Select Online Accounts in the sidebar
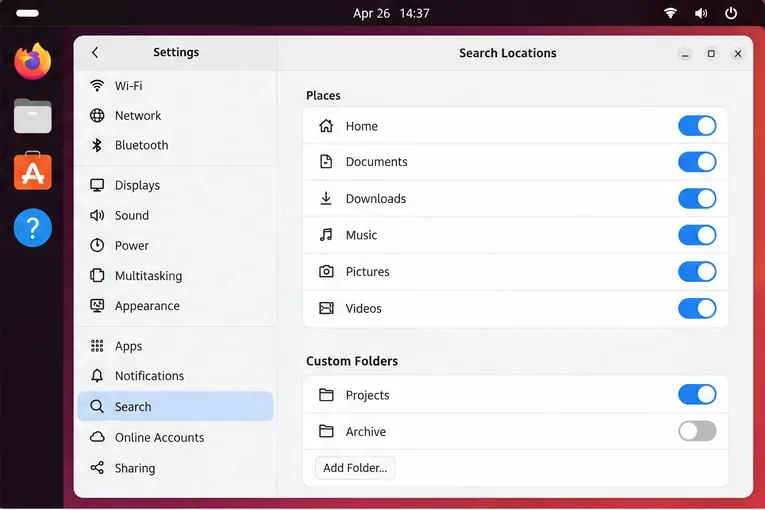Screen dimensions: 765x510 point(175,437)
